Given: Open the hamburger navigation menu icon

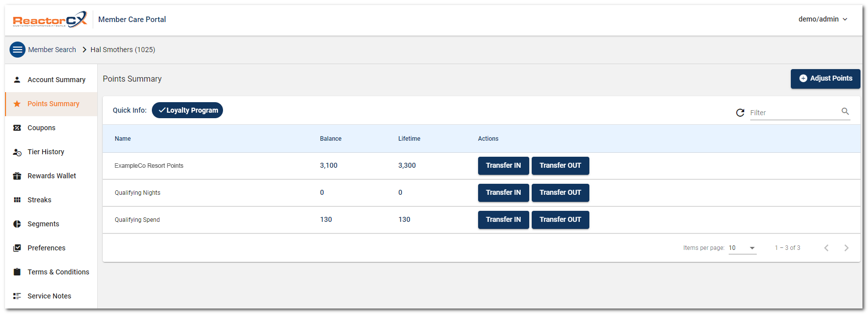Looking at the screenshot, I should (18, 50).
